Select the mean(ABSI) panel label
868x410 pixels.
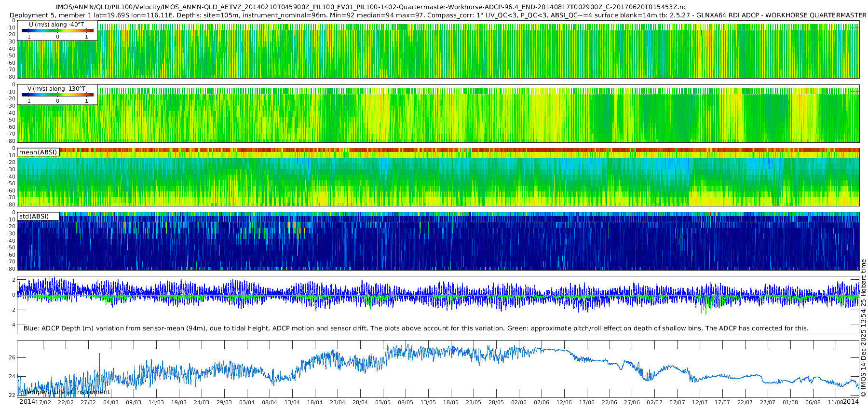pyautogui.click(x=38, y=152)
